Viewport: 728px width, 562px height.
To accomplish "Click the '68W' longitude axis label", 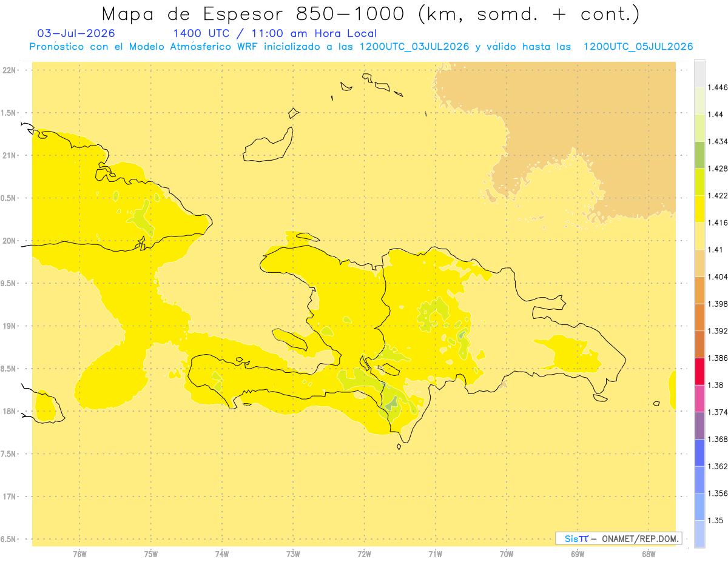I will click(649, 554).
